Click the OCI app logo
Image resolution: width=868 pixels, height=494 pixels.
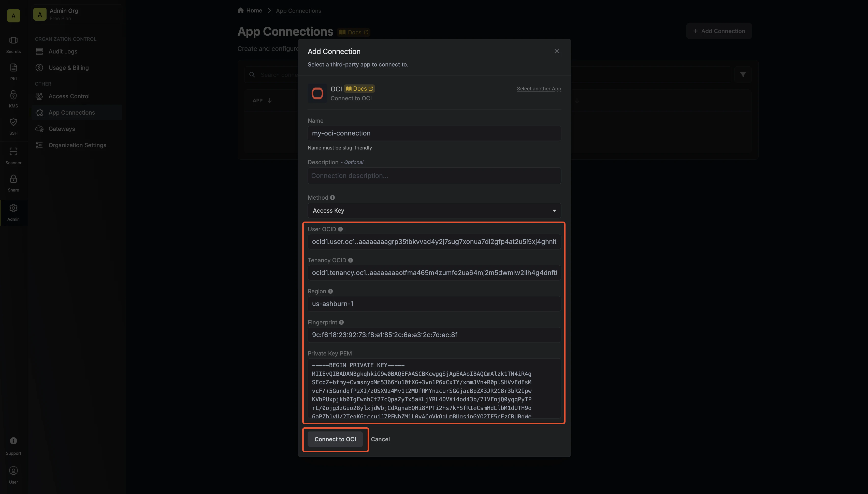click(x=317, y=93)
